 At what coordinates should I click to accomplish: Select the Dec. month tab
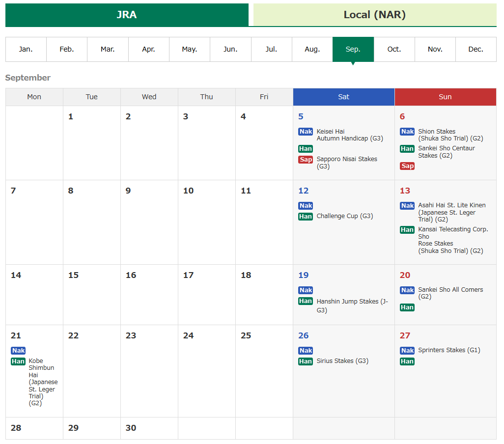point(476,49)
